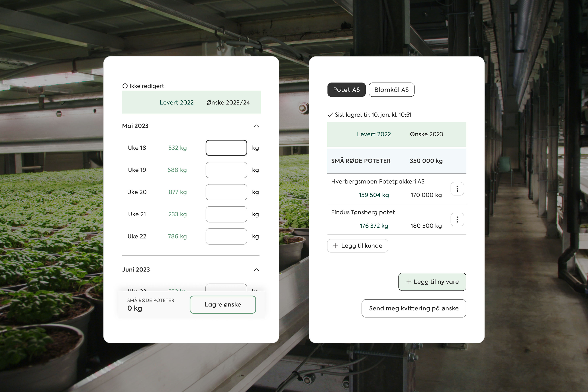Focus the Uke 22 amount input
Screen dimensions: 588x392
pyautogui.click(x=226, y=236)
